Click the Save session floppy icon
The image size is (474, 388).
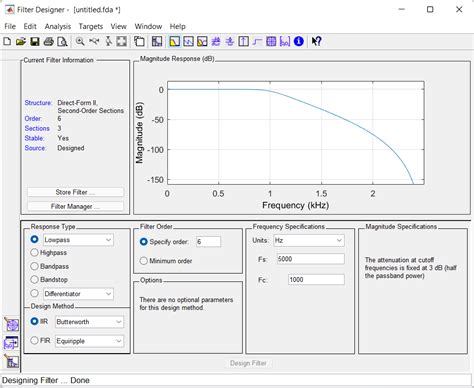click(x=35, y=42)
